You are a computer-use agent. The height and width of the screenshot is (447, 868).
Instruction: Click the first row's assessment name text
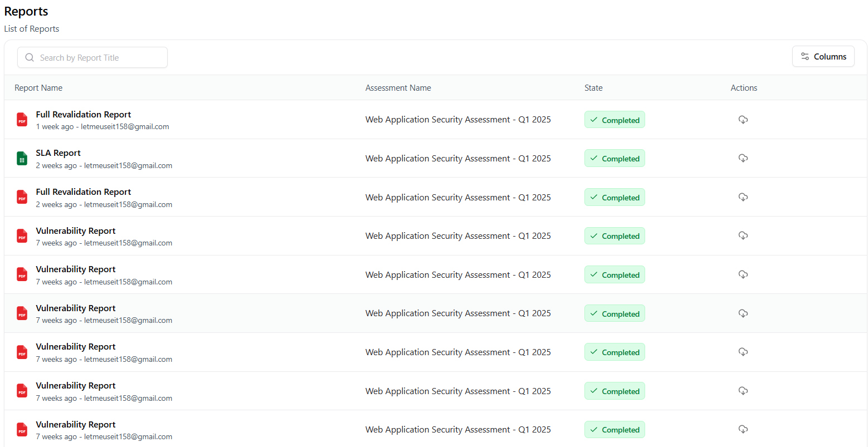click(458, 120)
